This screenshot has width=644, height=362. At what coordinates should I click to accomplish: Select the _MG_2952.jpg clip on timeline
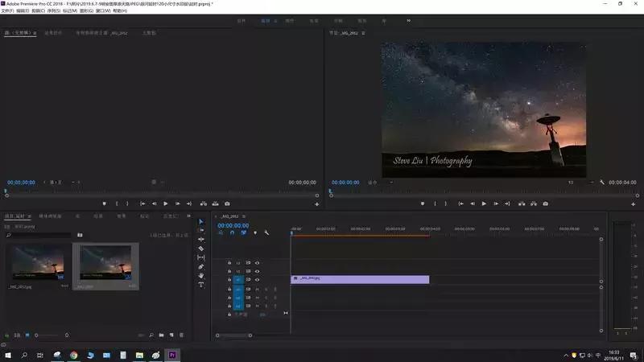[359, 279]
